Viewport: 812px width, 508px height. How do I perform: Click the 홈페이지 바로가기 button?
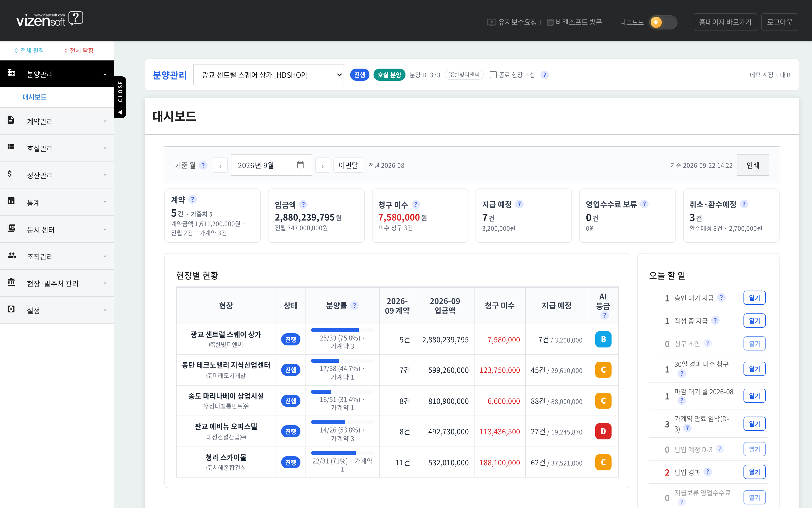(725, 22)
